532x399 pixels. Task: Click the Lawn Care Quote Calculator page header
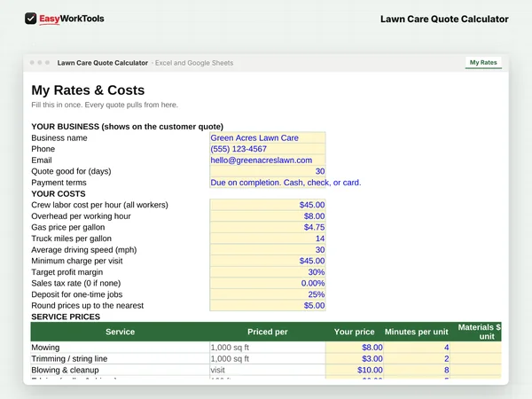tap(444, 19)
